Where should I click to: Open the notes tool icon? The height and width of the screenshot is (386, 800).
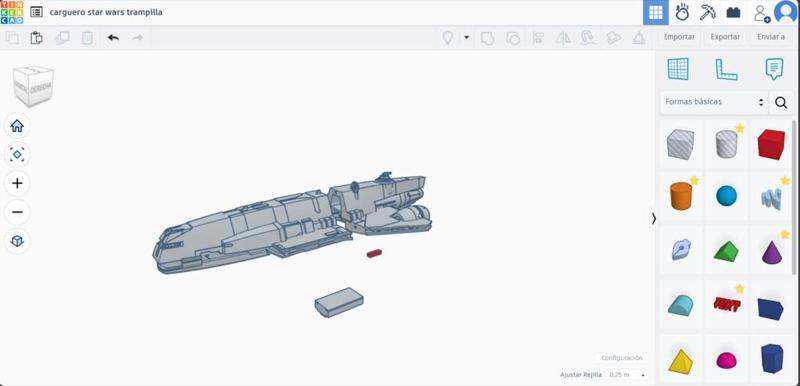[774, 69]
